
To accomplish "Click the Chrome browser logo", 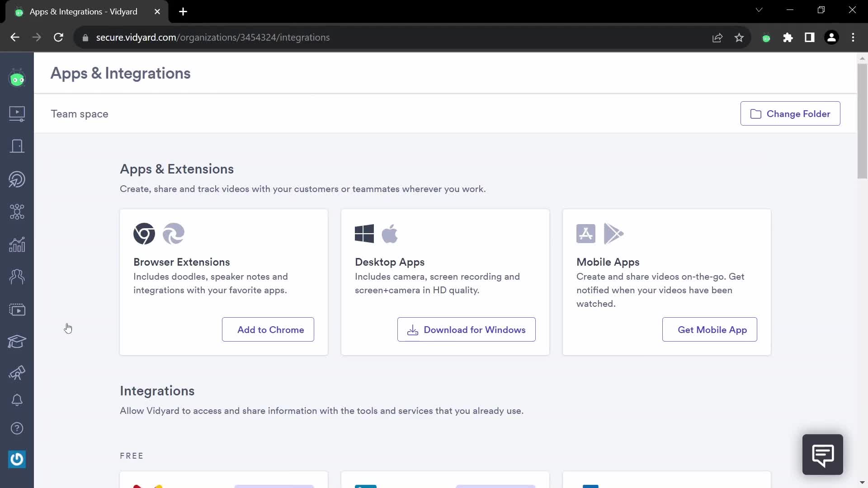I will pyautogui.click(x=144, y=234).
